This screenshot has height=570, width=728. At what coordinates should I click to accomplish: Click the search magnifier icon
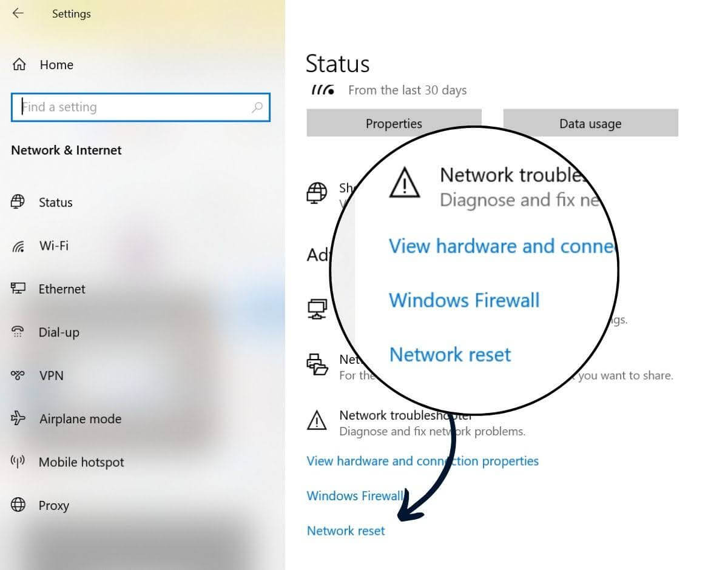(x=257, y=107)
